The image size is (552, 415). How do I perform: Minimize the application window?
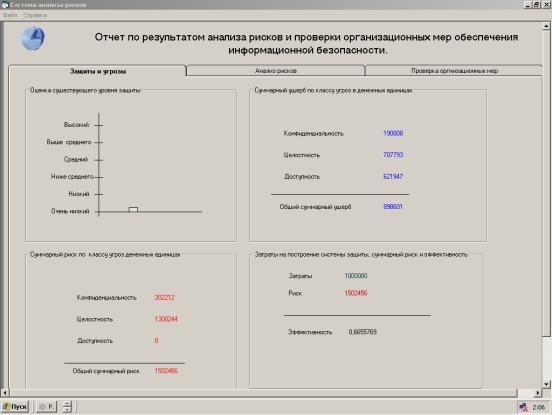(527, 5)
